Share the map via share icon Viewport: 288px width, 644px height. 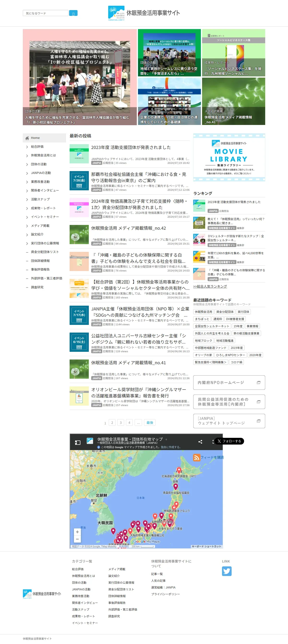tap(200, 442)
